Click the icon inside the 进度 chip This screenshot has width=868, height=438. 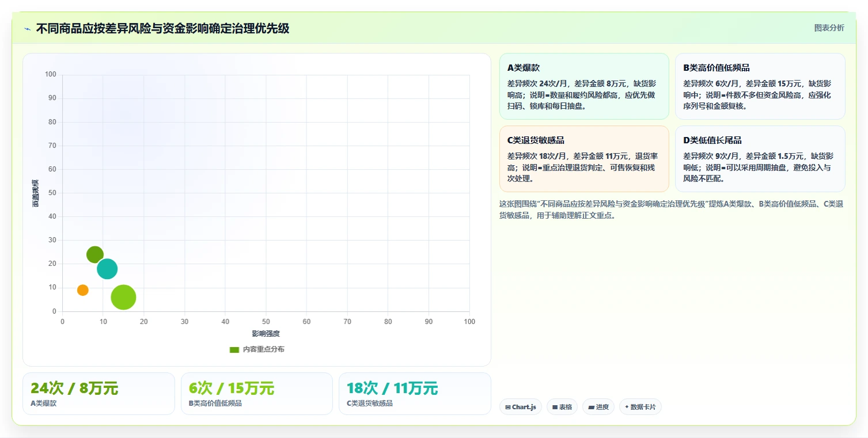[591, 407]
